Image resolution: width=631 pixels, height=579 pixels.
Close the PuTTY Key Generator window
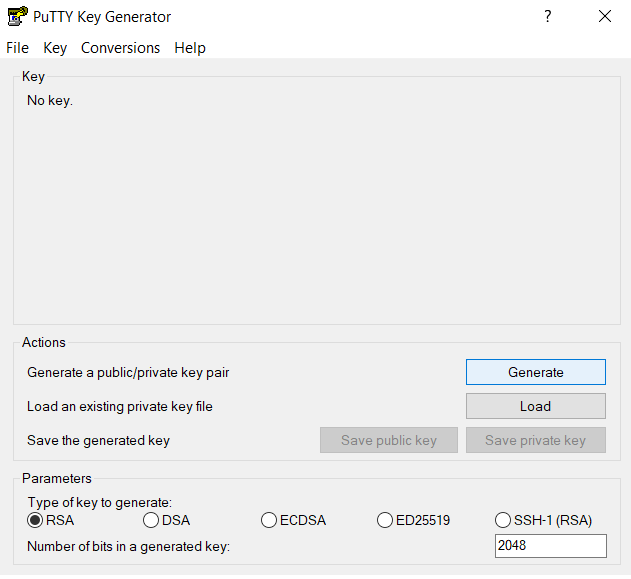coord(604,16)
